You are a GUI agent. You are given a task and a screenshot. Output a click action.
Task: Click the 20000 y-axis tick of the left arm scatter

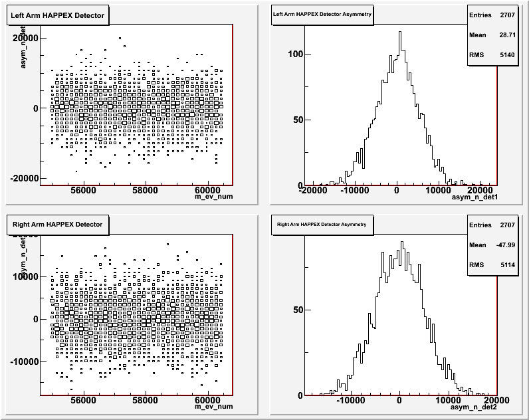click(x=26, y=38)
